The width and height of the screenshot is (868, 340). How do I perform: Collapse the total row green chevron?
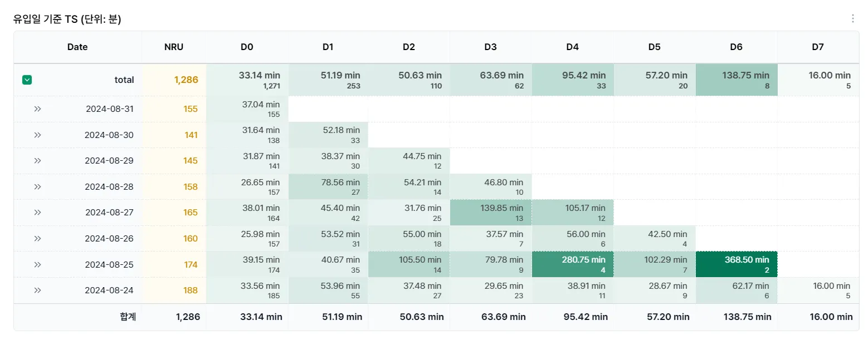click(27, 80)
